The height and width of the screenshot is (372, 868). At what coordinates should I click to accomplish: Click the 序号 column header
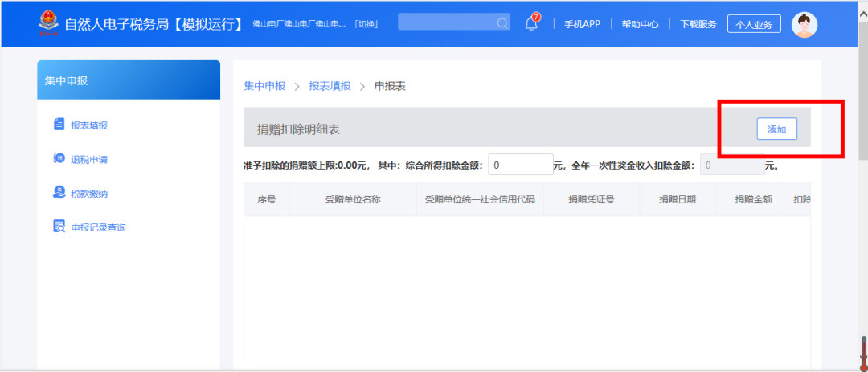click(x=266, y=199)
